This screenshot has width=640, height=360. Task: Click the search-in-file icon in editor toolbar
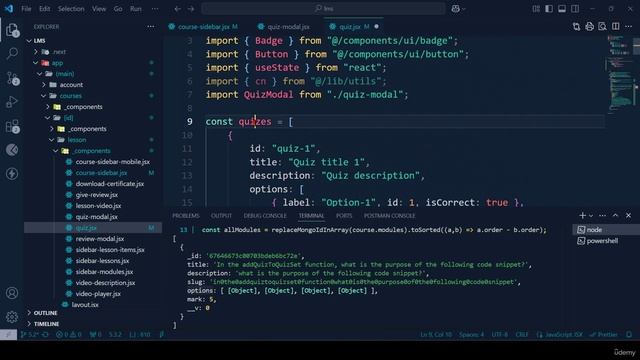tap(602, 27)
